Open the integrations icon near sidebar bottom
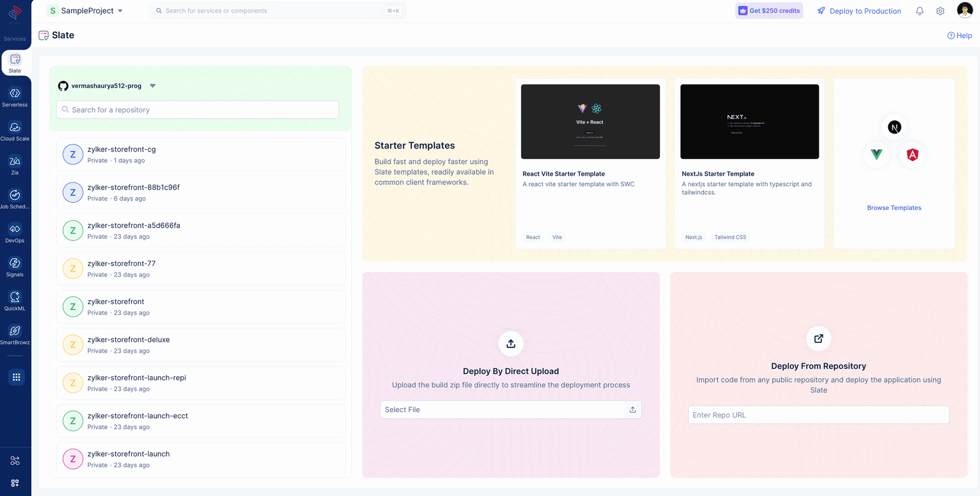980x496 pixels. coord(15,461)
